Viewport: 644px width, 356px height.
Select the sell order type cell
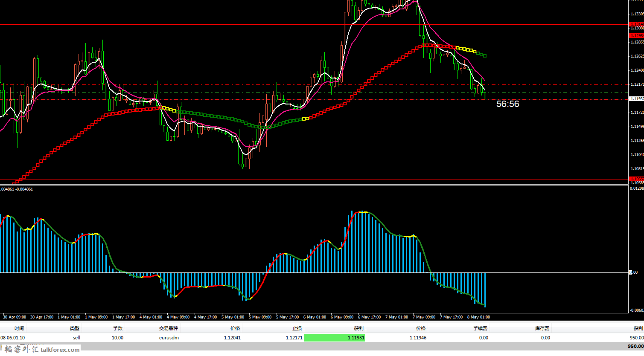click(x=76, y=338)
